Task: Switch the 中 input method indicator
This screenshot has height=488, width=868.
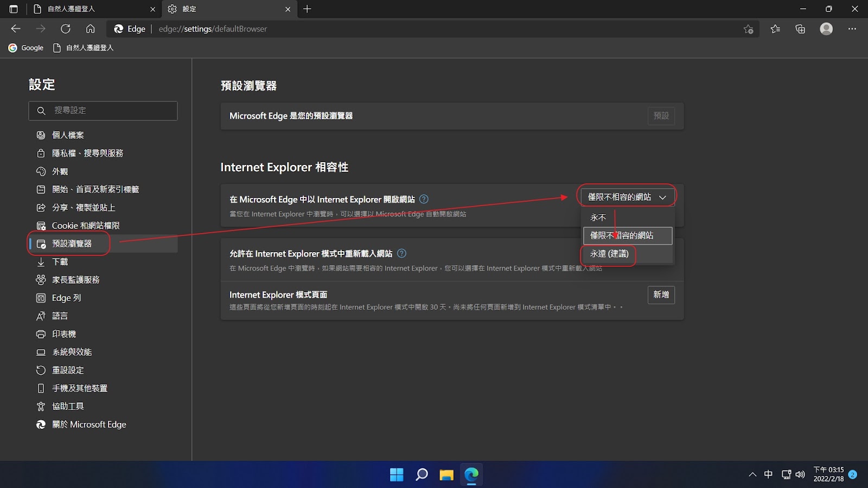Action: (768, 474)
